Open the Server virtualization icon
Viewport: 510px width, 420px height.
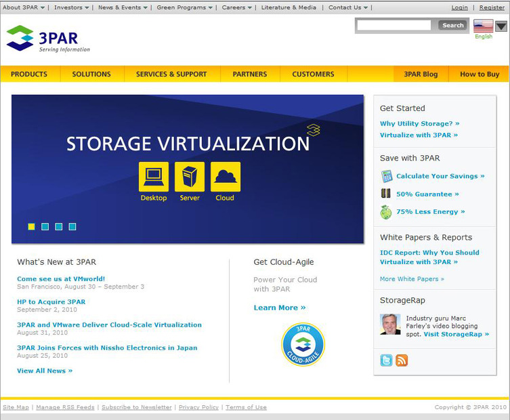pyautogui.click(x=190, y=177)
